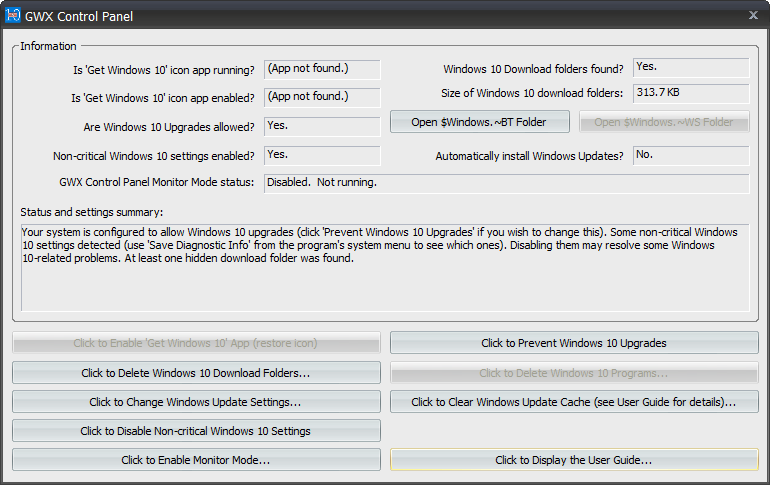Click the Monitor Mode status field
Screen dimensions: 770x485
click(506, 184)
